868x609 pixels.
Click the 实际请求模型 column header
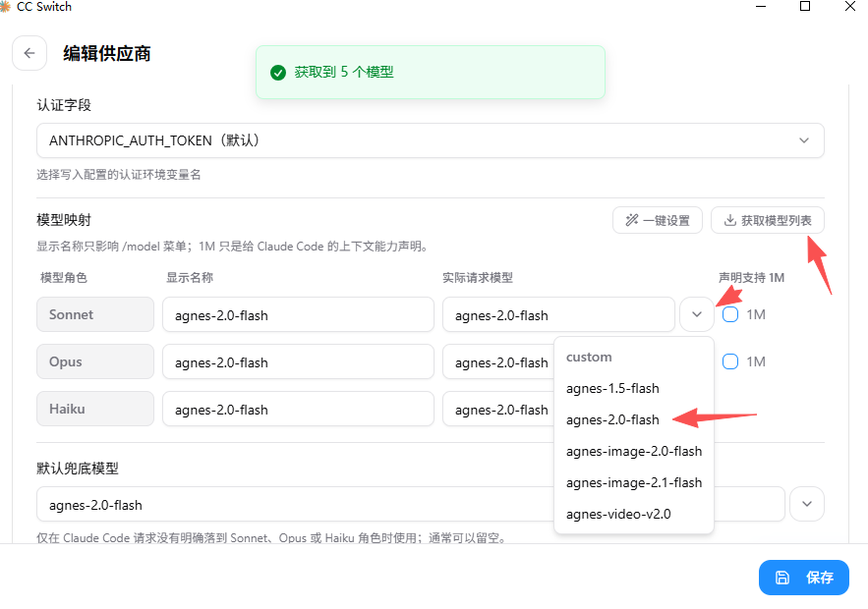478,278
